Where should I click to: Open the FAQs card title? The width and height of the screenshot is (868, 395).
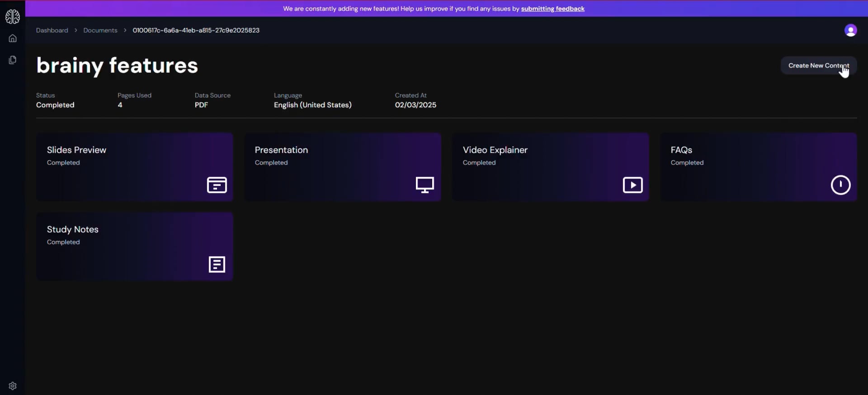tap(681, 150)
